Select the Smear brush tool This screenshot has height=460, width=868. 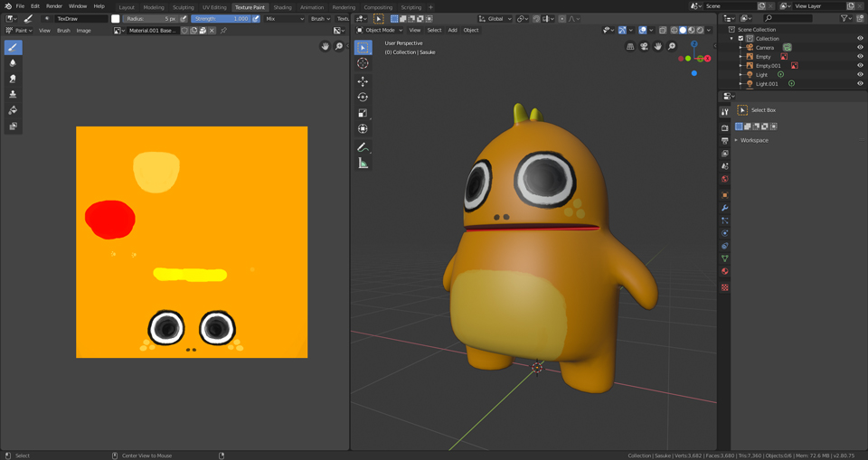coord(13,79)
